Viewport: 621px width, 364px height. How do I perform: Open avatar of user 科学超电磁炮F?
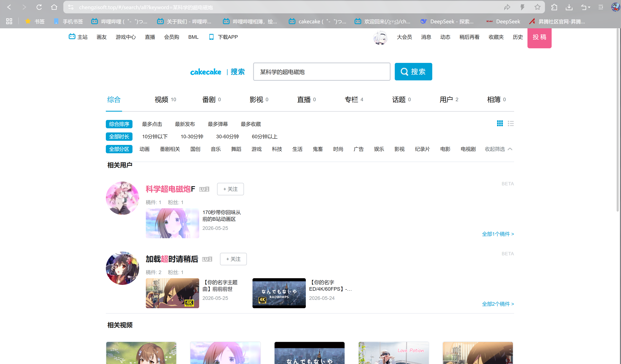(122, 198)
